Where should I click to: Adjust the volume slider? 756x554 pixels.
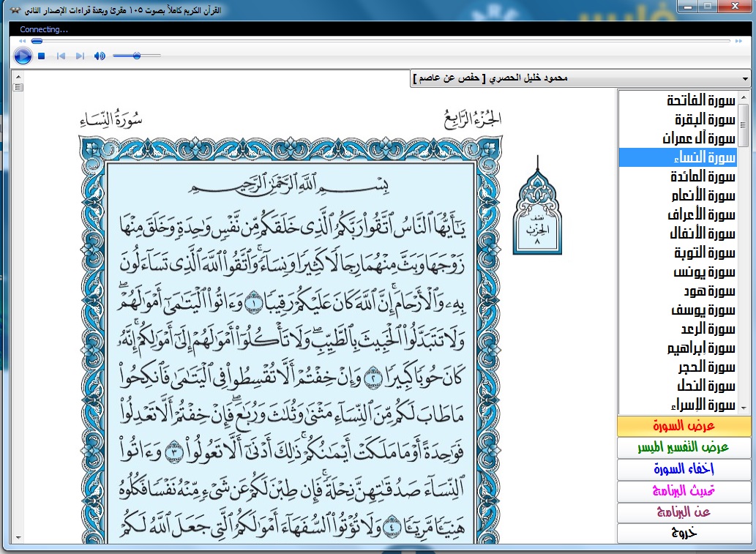coord(136,56)
